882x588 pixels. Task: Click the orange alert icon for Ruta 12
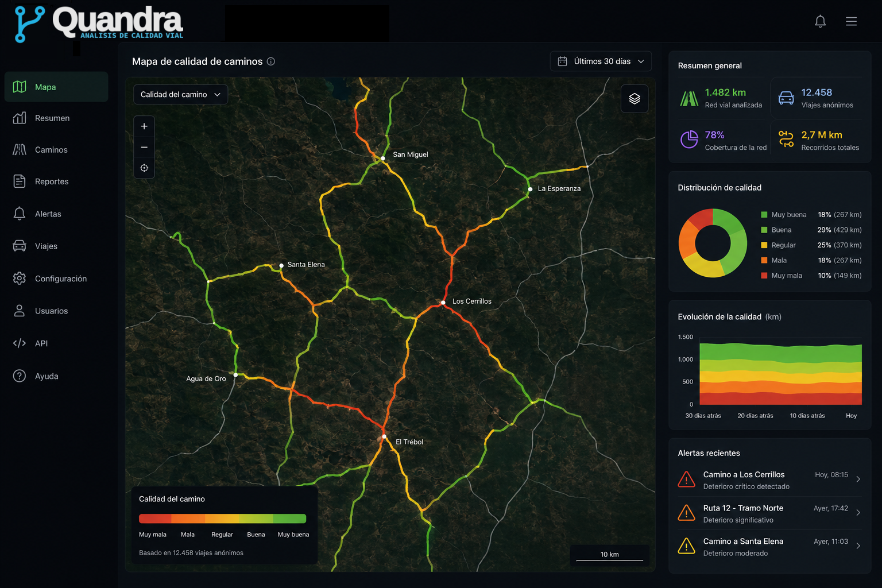coord(686,512)
